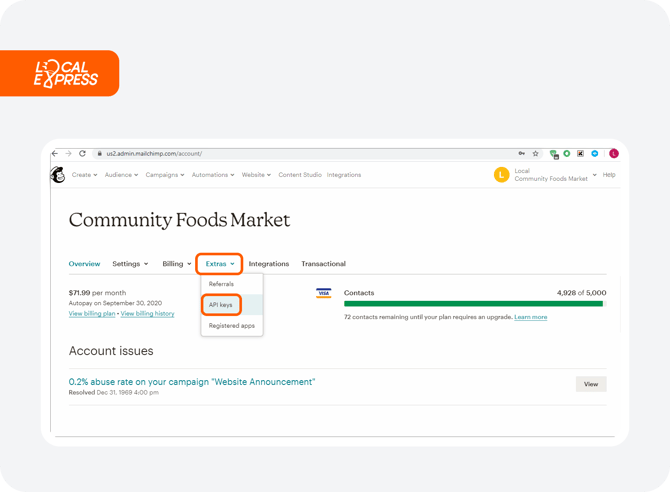Click the key password icon in address bar
This screenshot has height=492, width=670.
[x=522, y=154]
